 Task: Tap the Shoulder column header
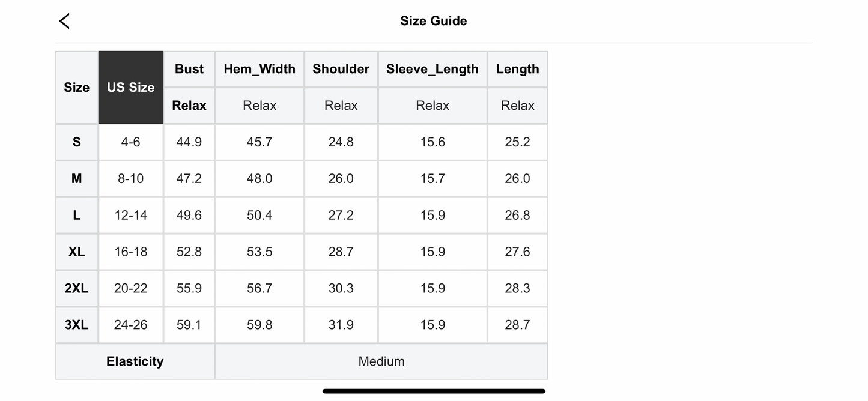(341, 69)
